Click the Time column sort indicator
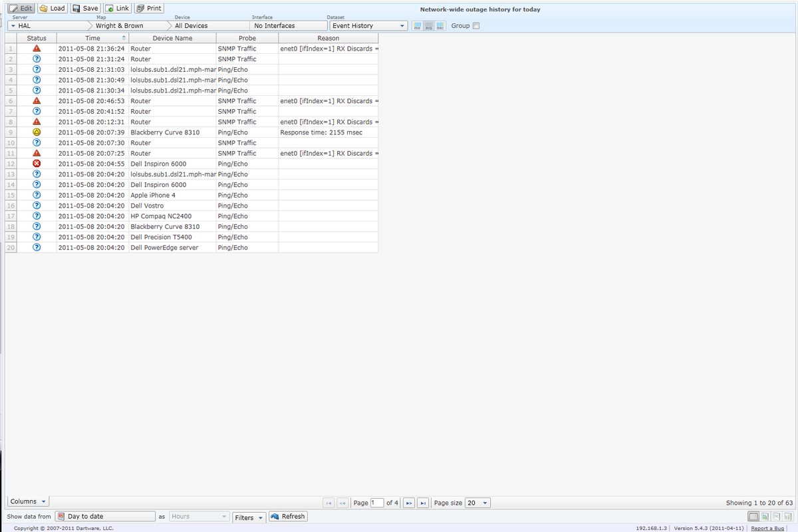Screen dimensions: 798x532 coord(123,38)
